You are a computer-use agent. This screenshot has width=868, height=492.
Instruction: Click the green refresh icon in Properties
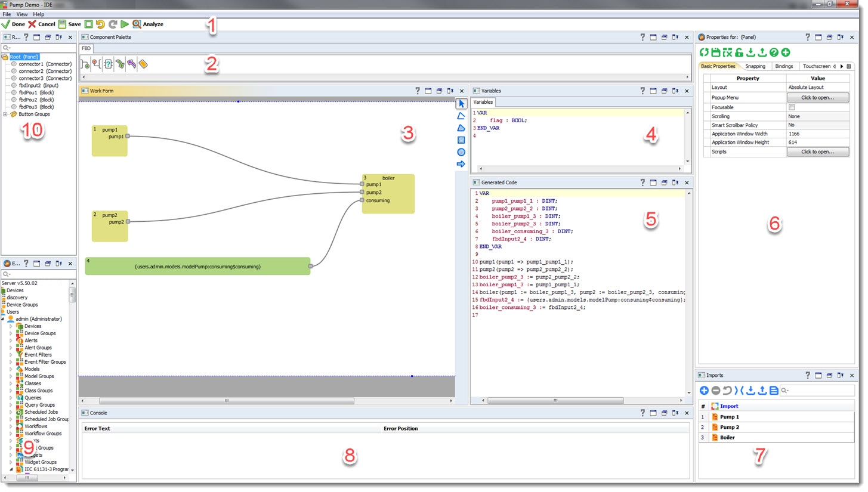point(704,52)
